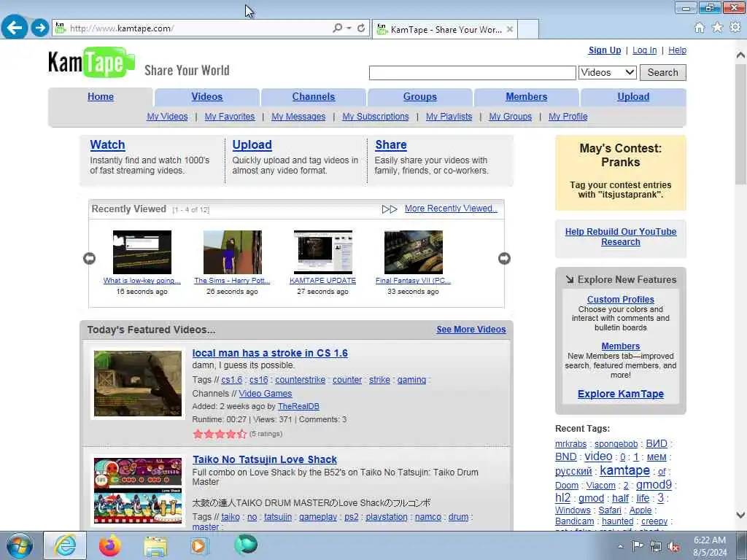Open the My Videos submenu link

coord(167,117)
